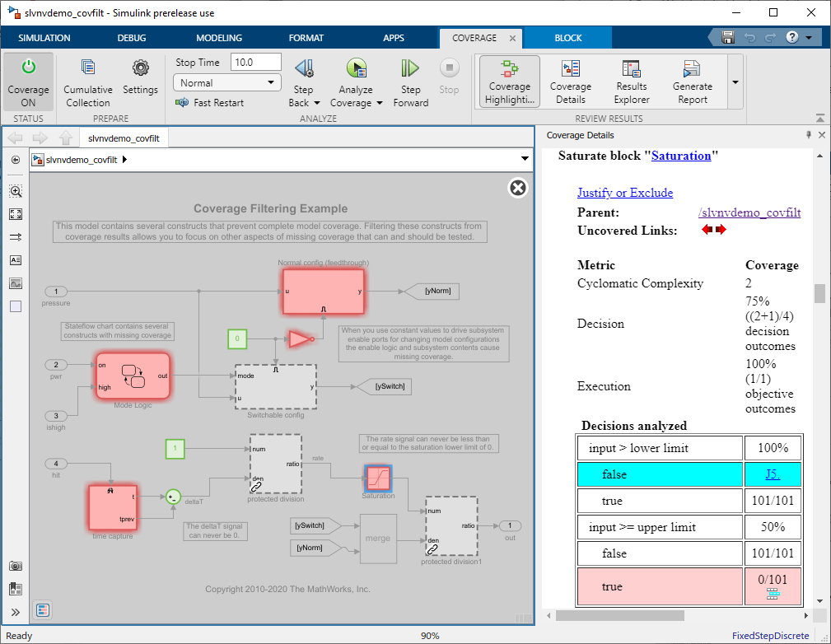Screen dimensions: 831x644
Task: Click the Saturation block in the model
Action: pos(378,478)
